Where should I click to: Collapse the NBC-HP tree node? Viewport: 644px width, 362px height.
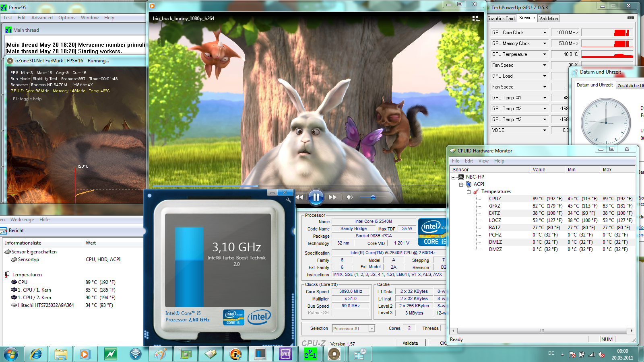(x=454, y=177)
